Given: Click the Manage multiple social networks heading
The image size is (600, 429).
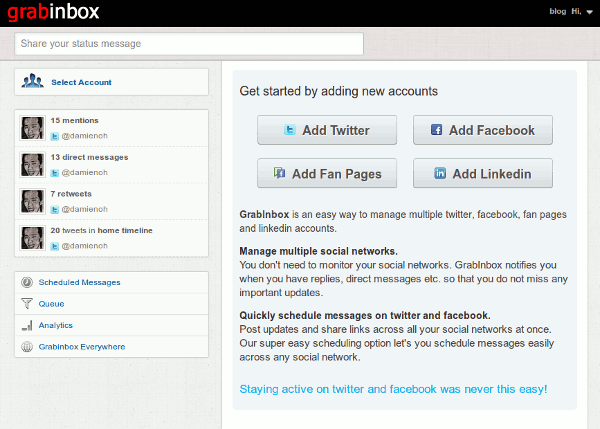Looking at the screenshot, I should tap(318, 251).
